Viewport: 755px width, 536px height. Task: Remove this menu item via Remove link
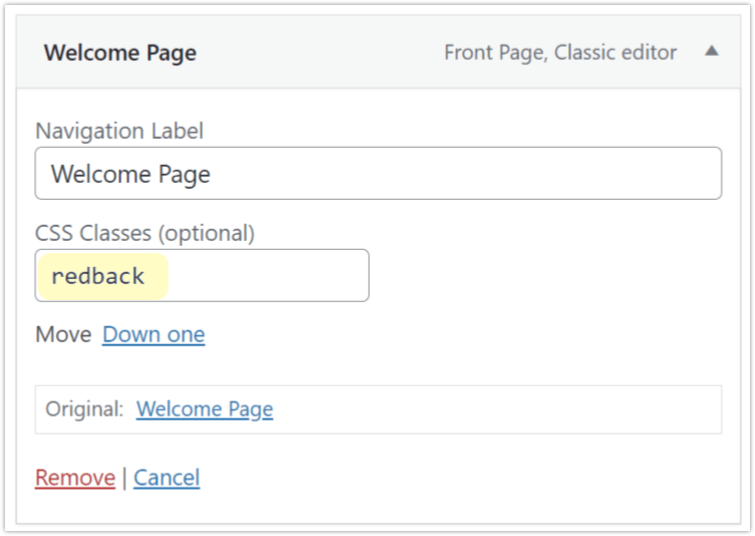click(x=75, y=478)
